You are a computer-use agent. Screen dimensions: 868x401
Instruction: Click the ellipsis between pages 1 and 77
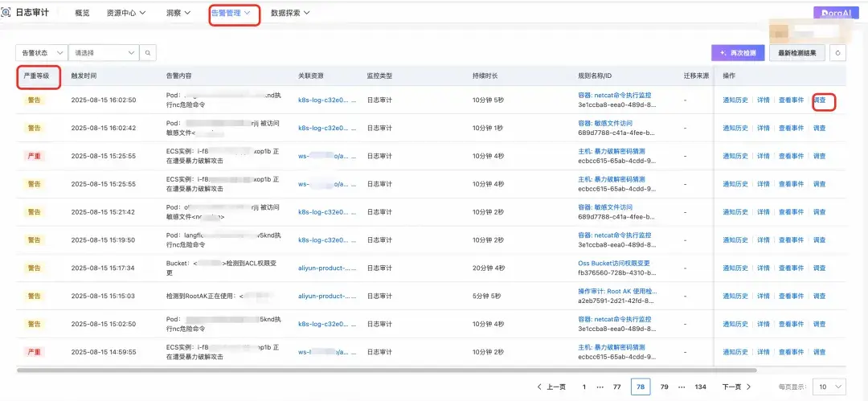[x=600, y=387]
